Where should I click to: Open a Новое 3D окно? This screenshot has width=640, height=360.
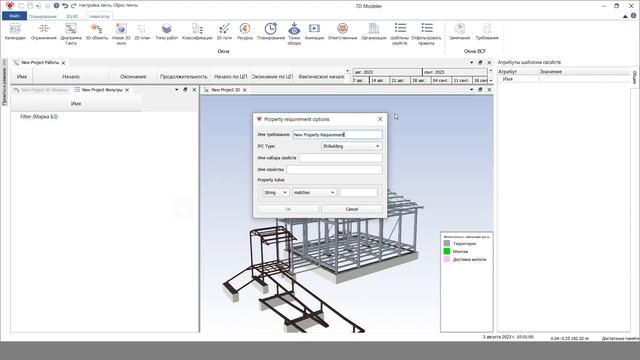coord(121,33)
